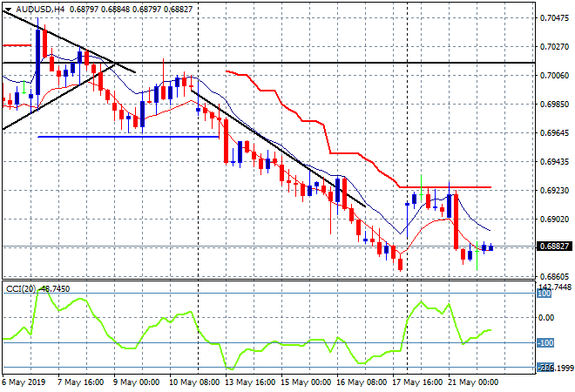Click the 0.69850 price axis label
This screenshot has width=575, height=392.
(554, 105)
